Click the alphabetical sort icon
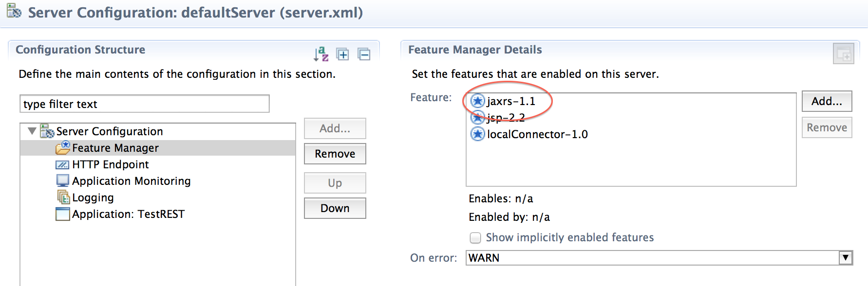868x286 pixels. (321, 54)
